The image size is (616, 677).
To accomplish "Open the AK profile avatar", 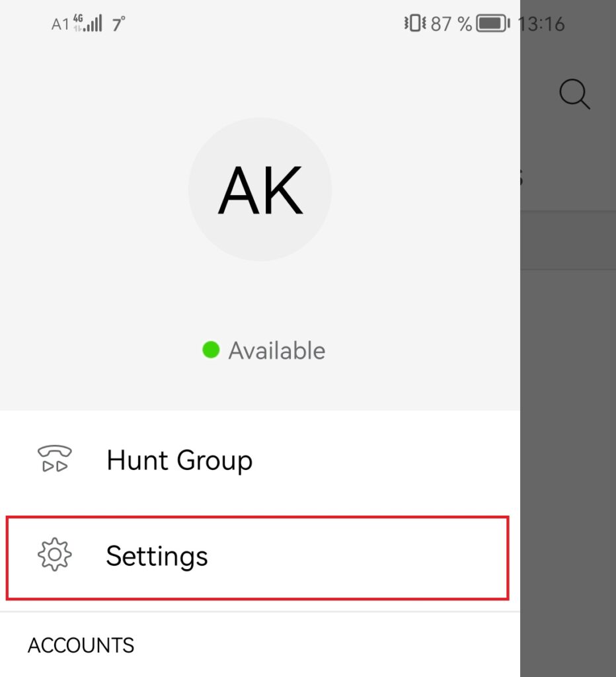I will click(x=260, y=190).
